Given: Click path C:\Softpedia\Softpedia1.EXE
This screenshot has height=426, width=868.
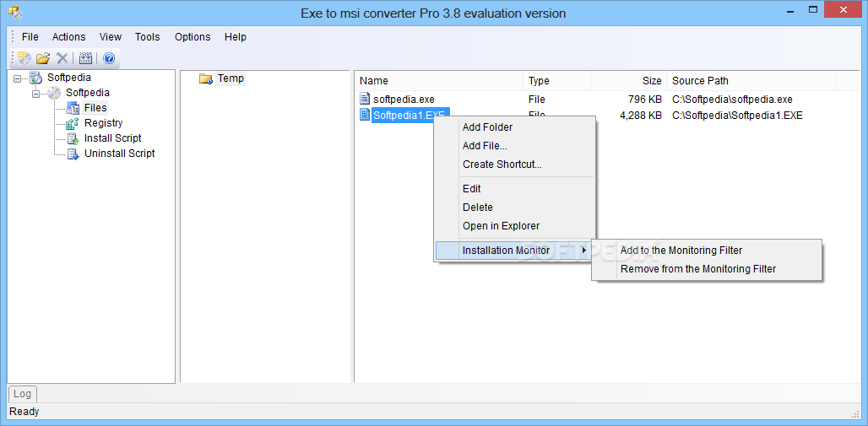Looking at the screenshot, I should pyautogui.click(x=737, y=115).
